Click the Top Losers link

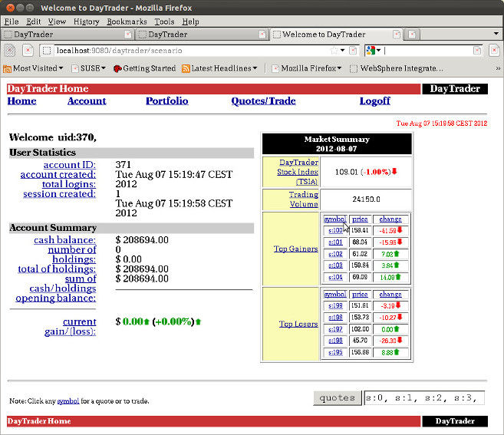(298, 324)
